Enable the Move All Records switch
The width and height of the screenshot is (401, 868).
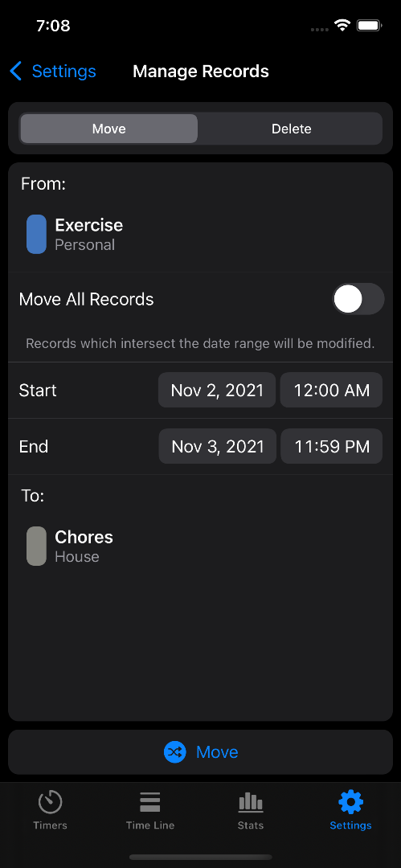coord(358,299)
